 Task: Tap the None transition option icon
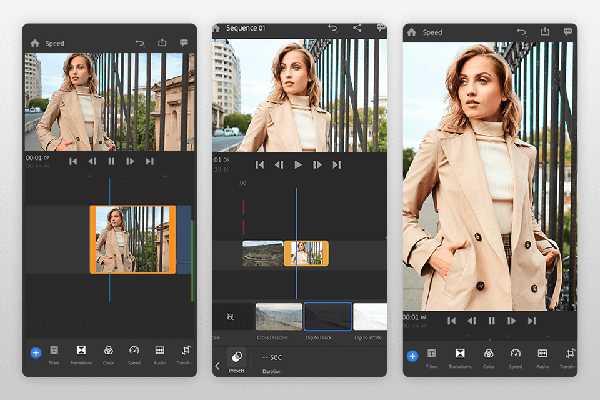(x=230, y=317)
